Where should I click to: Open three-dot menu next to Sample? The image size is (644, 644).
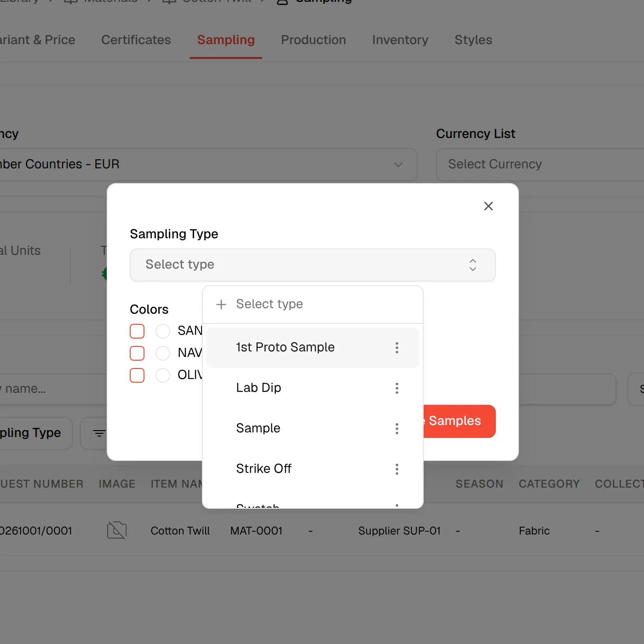(x=397, y=429)
